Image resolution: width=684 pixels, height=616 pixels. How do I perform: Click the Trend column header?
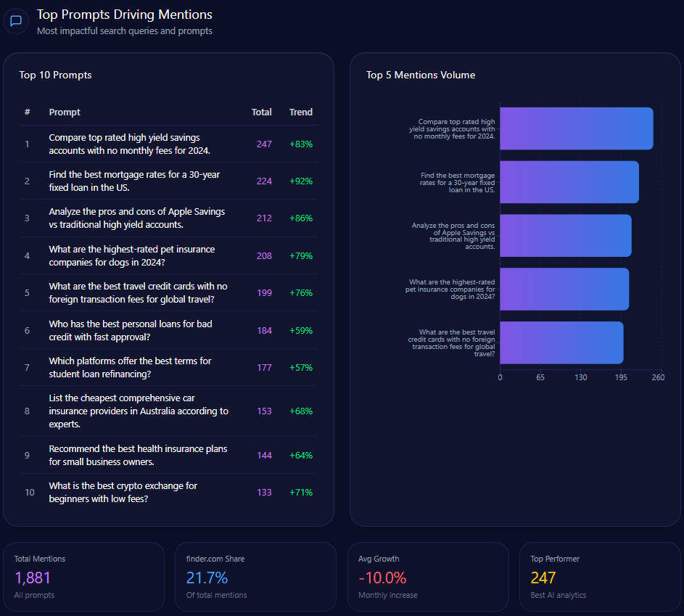tap(300, 112)
